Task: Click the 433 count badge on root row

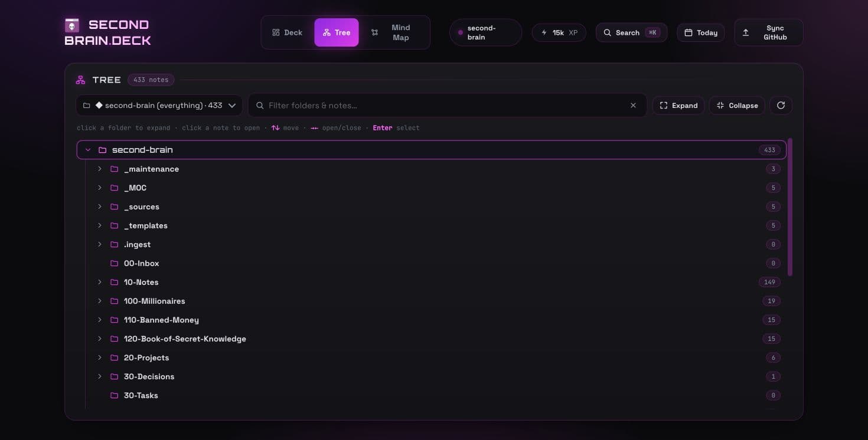Action: [769, 150]
